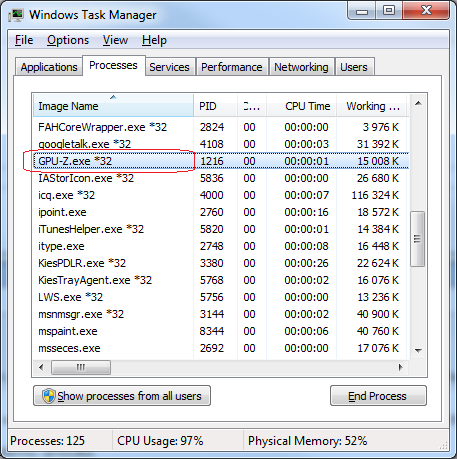Click the vertical scrollbar thumb
457x459 pixels.
(x=418, y=239)
